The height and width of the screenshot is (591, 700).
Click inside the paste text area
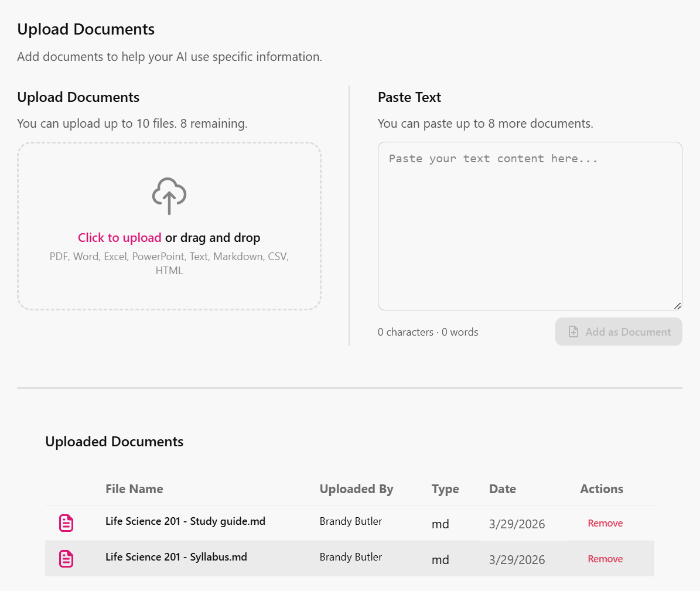pos(529,226)
